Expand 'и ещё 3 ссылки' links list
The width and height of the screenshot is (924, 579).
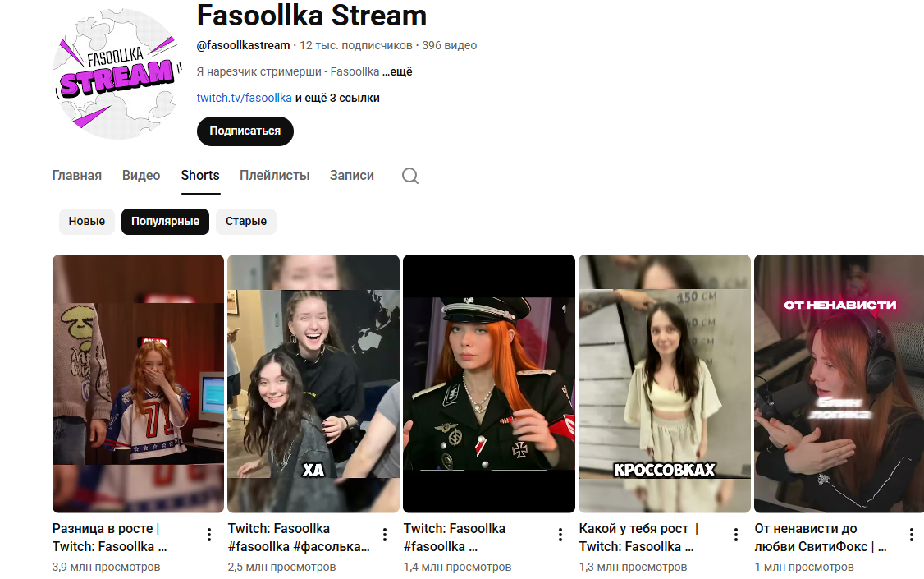(337, 98)
